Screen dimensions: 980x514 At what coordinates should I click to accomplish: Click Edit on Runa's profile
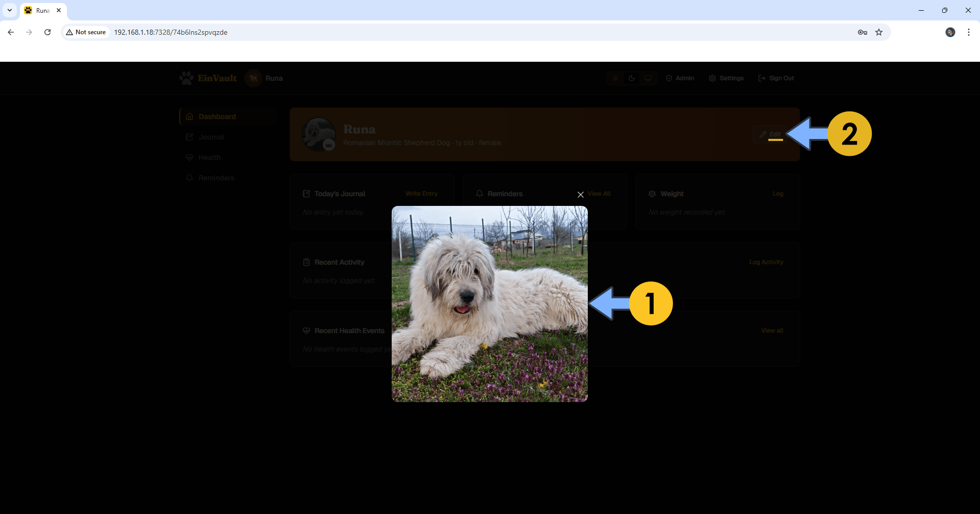(770, 134)
